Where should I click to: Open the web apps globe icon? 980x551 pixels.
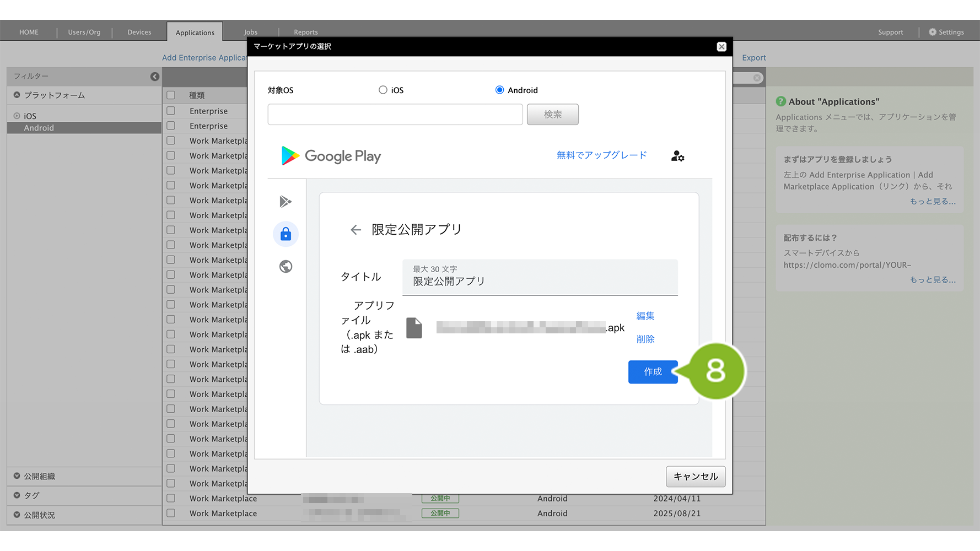(x=286, y=267)
